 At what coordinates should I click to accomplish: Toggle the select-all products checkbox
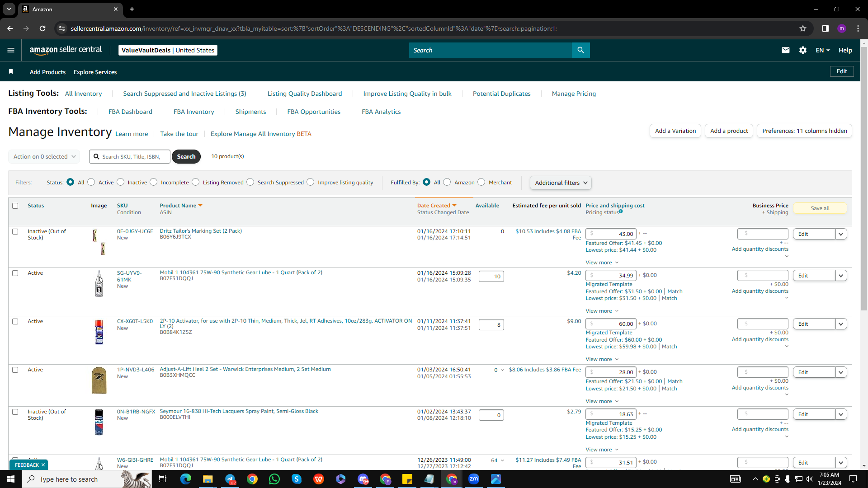tap(15, 206)
